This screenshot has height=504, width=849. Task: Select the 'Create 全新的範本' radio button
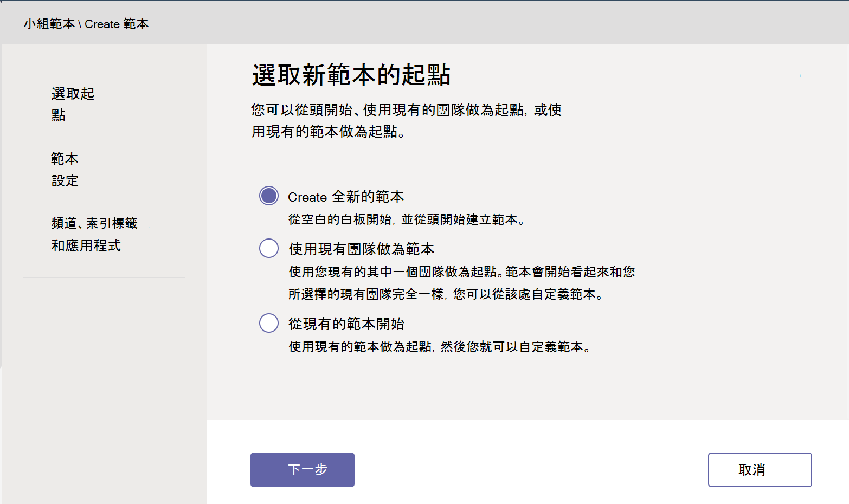pyautogui.click(x=269, y=196)
